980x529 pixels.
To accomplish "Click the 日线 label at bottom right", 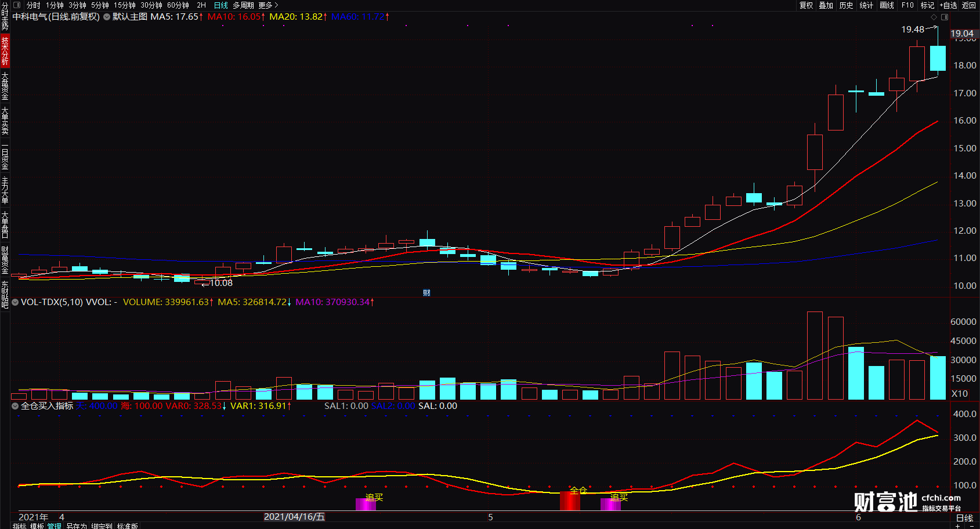I will tap(964, 518).
